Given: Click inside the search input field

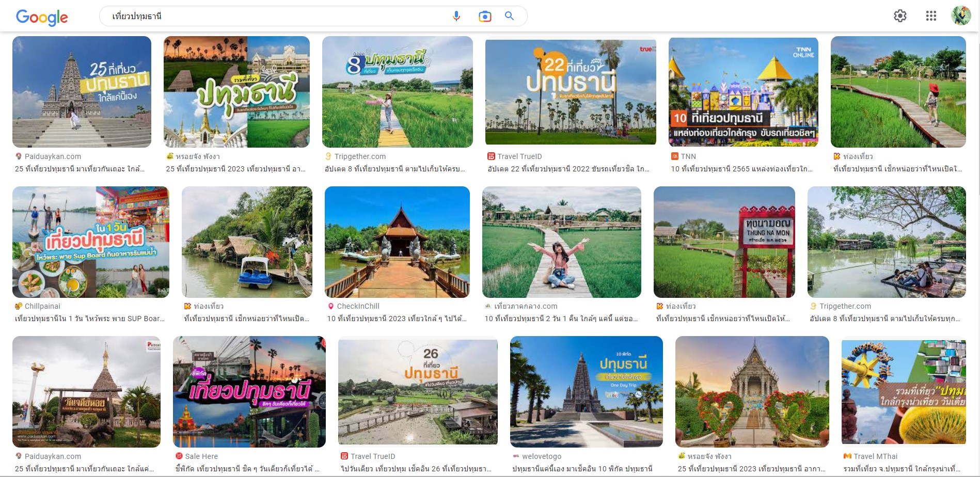Looking at the screenshot, I should [258, 16].
